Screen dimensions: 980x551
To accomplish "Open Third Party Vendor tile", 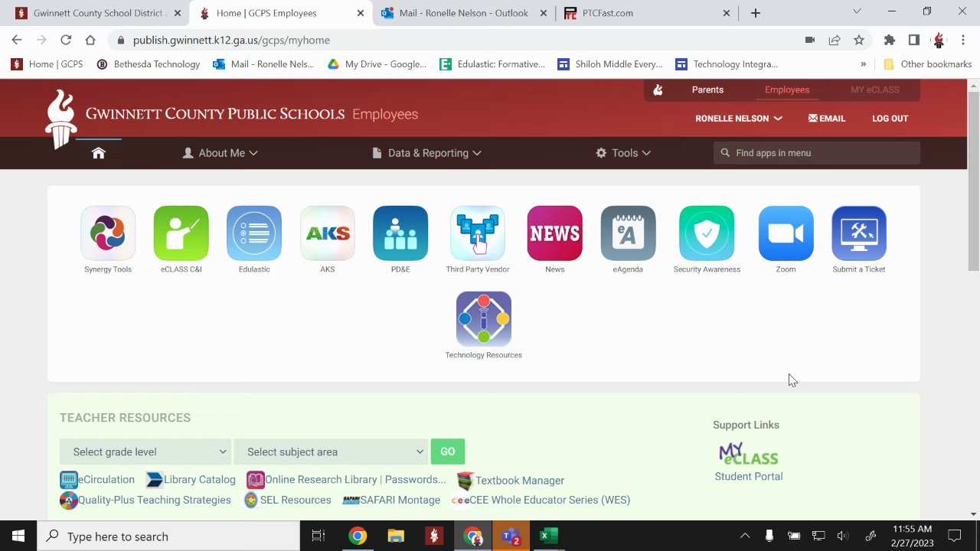I will pos(478,233).
